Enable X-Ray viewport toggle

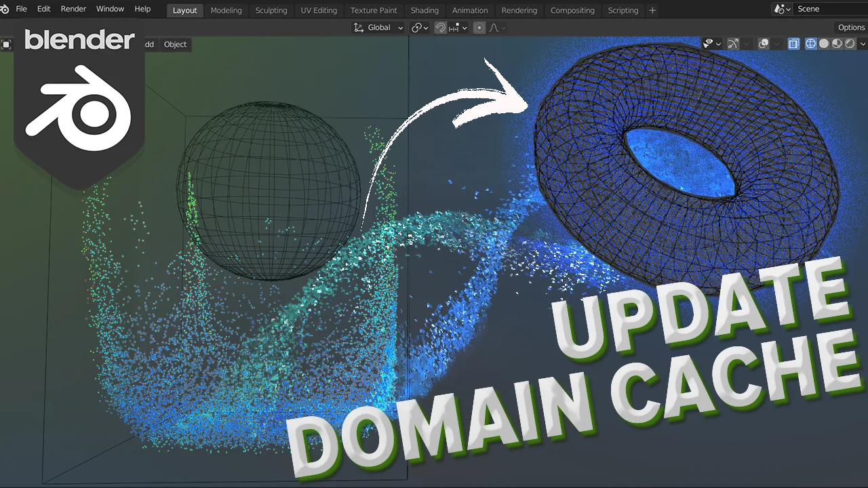click(x=793, y=43)
